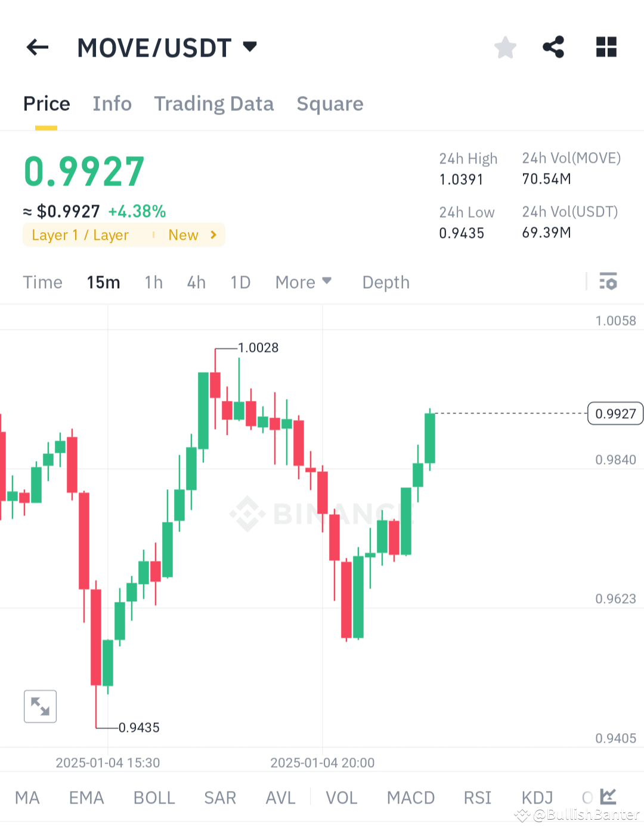Open the Depth view
Viewport: 644px width, 828px height.
[x=385, y=282]
